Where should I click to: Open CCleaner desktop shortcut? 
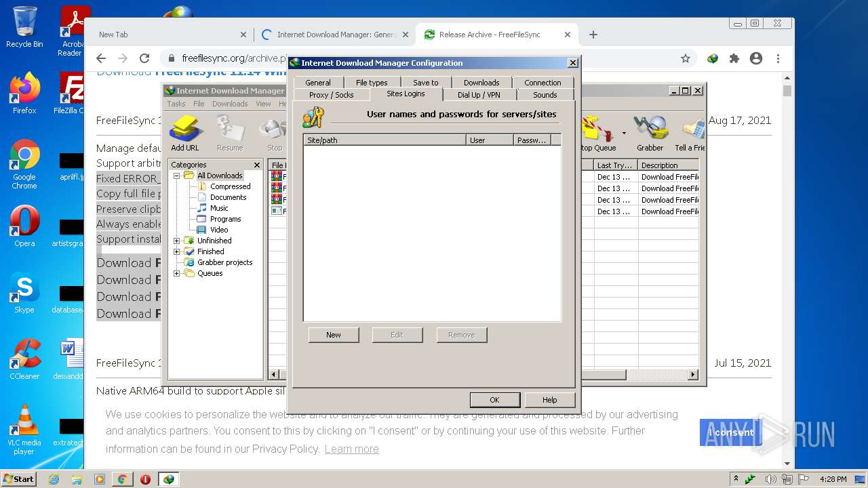[x=24, y=359]
